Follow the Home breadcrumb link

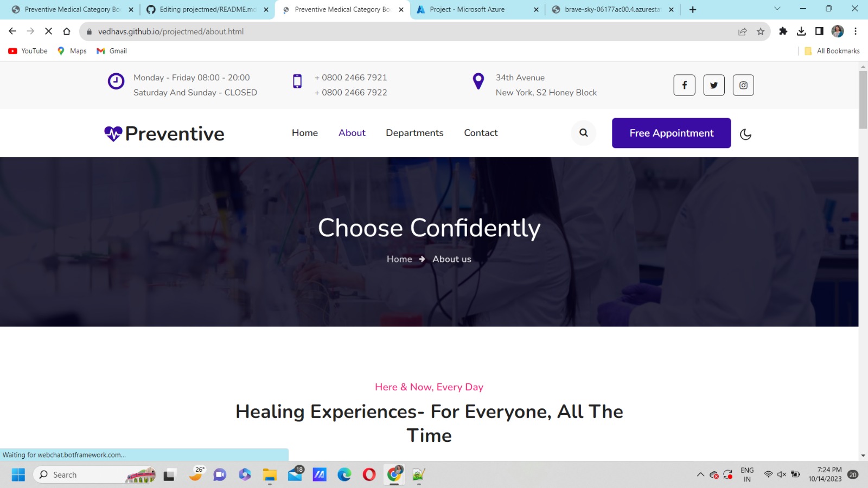(x=399, y=259)
